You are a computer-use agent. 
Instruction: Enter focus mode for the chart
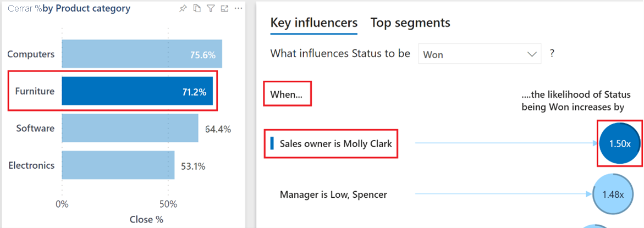tap(224, 9)
